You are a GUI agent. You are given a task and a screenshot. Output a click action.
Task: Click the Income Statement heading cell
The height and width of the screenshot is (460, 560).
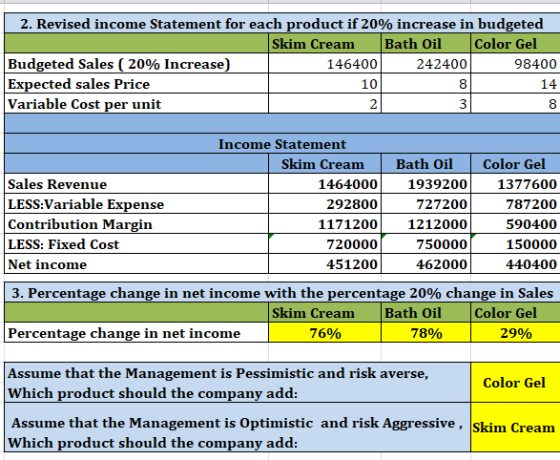(282, 144)
